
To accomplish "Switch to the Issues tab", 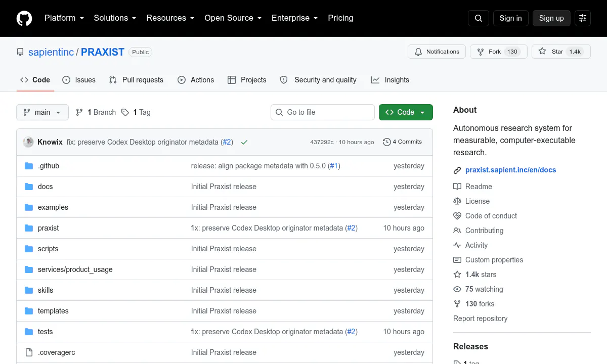I will (x=79, y=80).
